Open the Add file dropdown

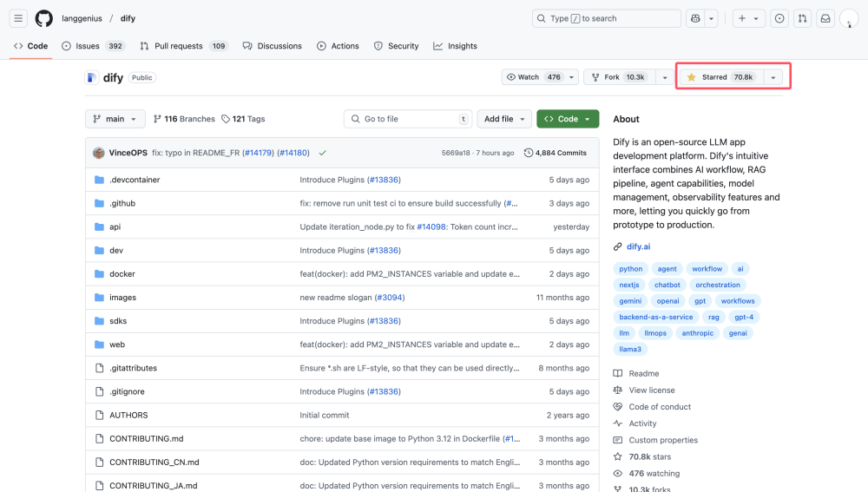click(504, 118)
